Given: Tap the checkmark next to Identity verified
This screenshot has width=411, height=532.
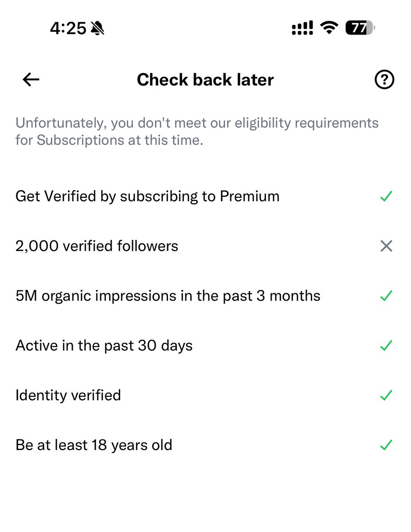Looking at the screenshot, I should pos(386,395).
